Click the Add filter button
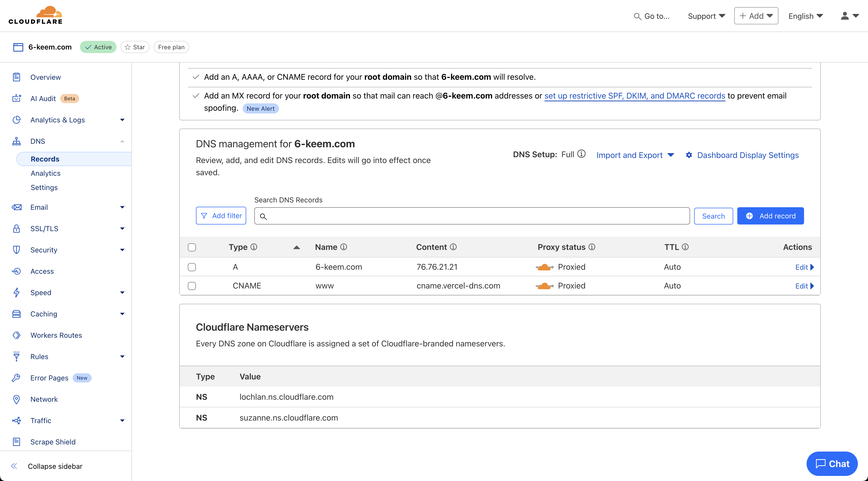 pos(221,216)
